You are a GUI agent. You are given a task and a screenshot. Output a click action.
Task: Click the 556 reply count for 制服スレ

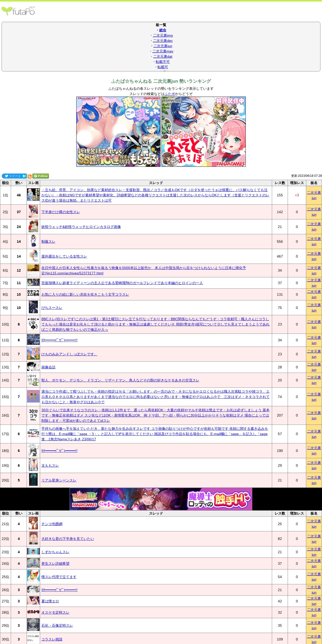(x=280, y=241)
